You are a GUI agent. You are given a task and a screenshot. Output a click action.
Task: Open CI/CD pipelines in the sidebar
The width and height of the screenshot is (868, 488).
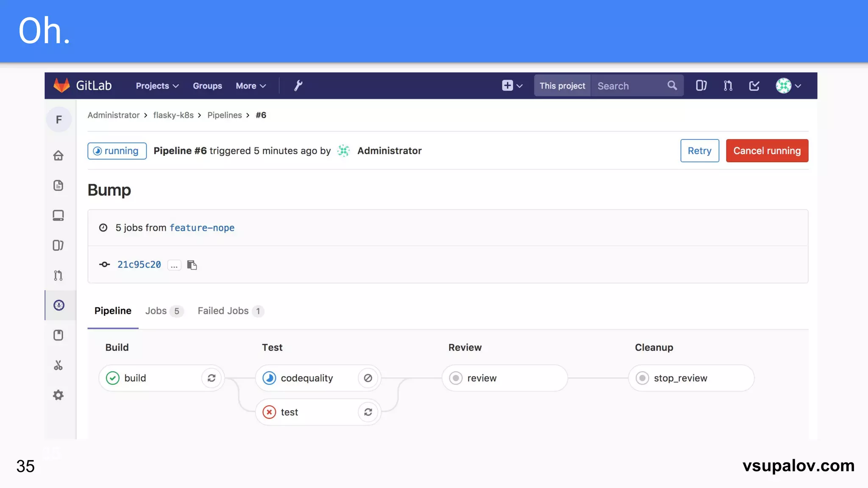tap(59, 305)
